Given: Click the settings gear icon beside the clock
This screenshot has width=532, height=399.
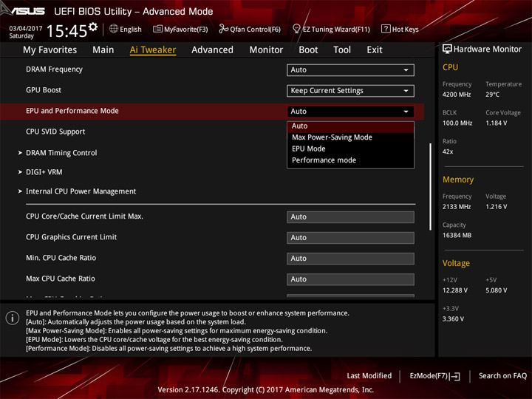Looking at the screenshot, I should coord(93,27).
